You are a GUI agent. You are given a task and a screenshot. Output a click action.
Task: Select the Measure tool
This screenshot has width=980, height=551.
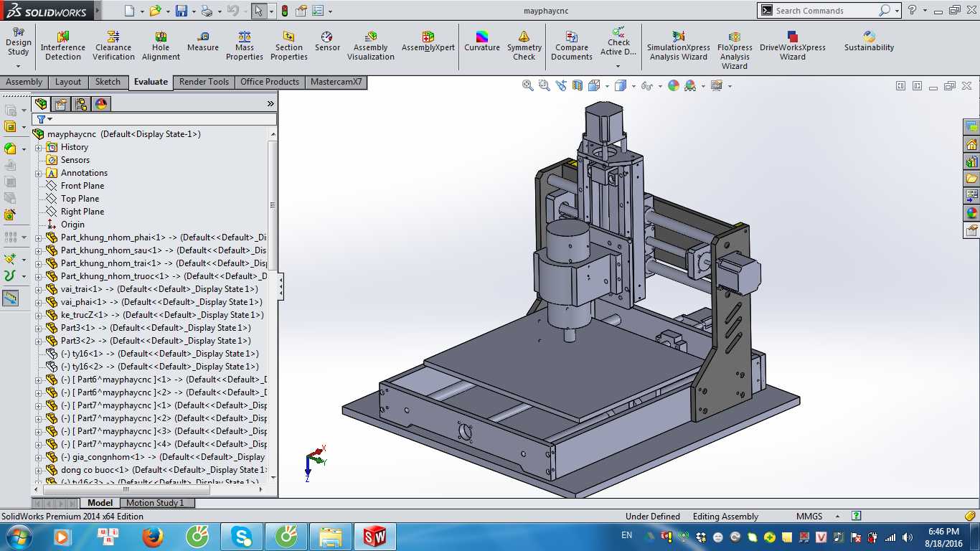pyautogui.click(x=203, y=42)
